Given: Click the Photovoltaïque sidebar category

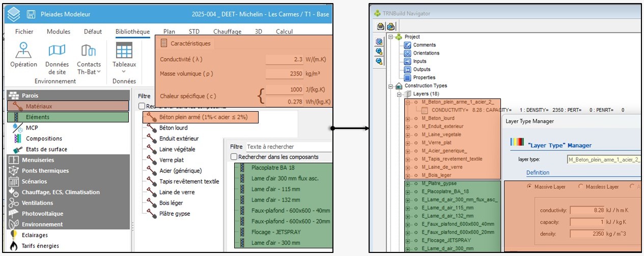Looking at the screenshot, I should (42, 214).
